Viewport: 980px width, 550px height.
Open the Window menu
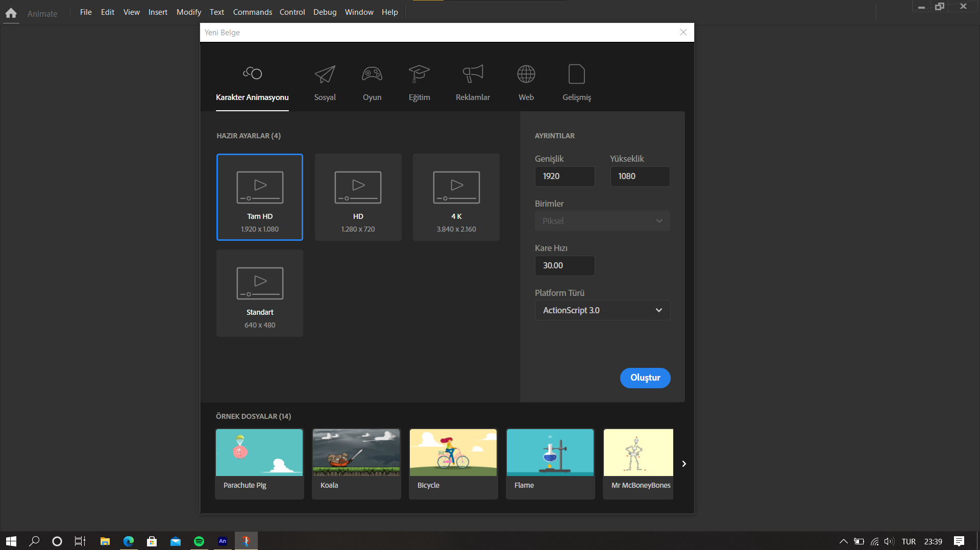(x=359, y=12)
